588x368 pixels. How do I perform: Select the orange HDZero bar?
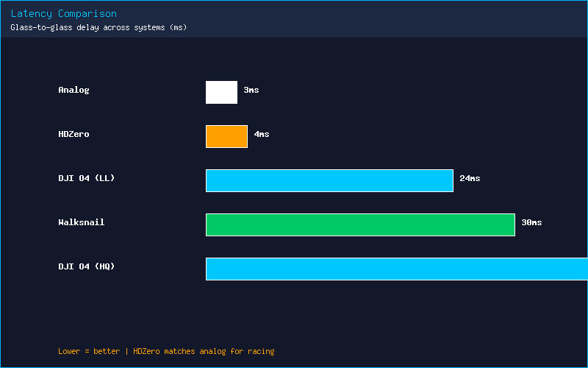[x=226, y=136]
